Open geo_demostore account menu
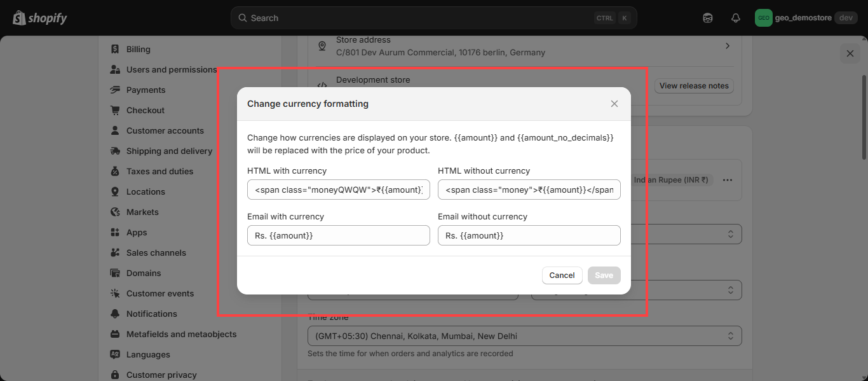This screenshot has height=381, width=868. coord(806,18)
